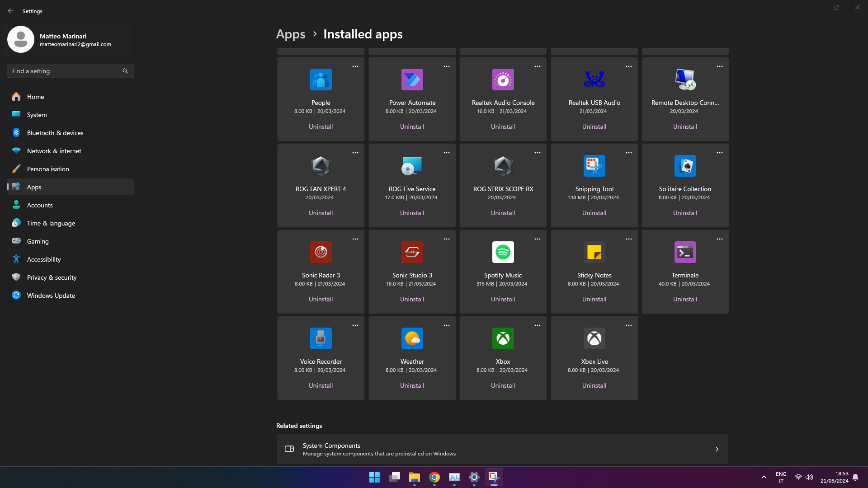Open Gaming settings
Viewport: 868px width, 488px height.
pyautogui.click(x=71, y=241)
